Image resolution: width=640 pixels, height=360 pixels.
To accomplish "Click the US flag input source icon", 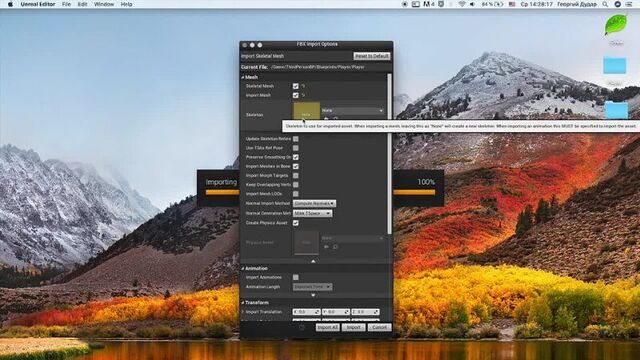I will pos(512,4).
